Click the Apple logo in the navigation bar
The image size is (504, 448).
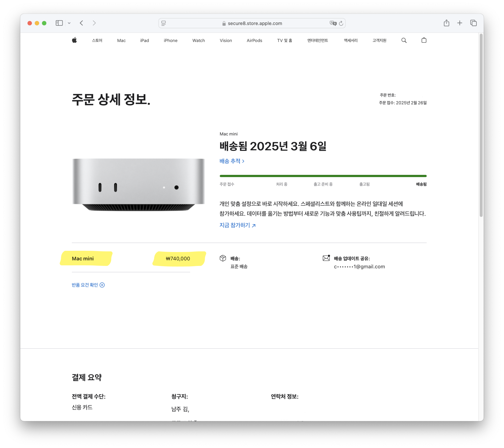click(x=75, y=40)
